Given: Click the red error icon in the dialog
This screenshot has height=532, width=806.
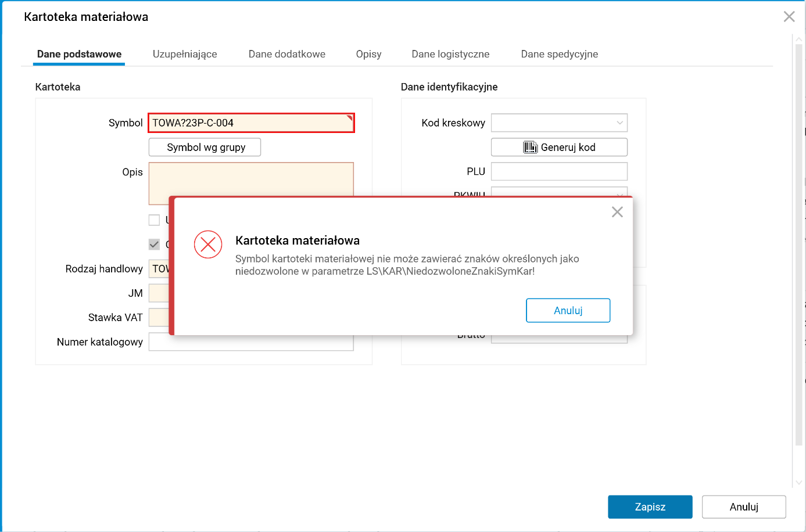Looking at the screenshot, I should pos(208,245).
